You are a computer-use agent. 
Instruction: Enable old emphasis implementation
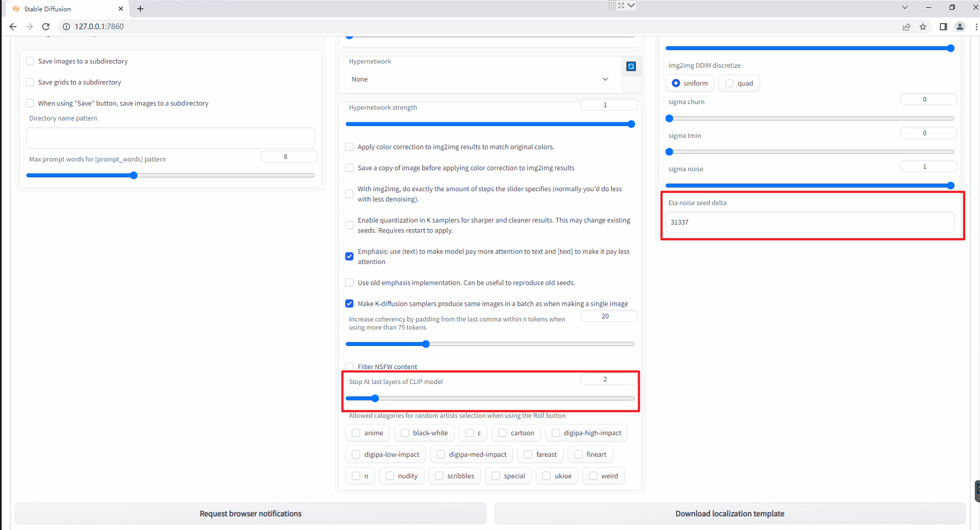tap(349, 283)
